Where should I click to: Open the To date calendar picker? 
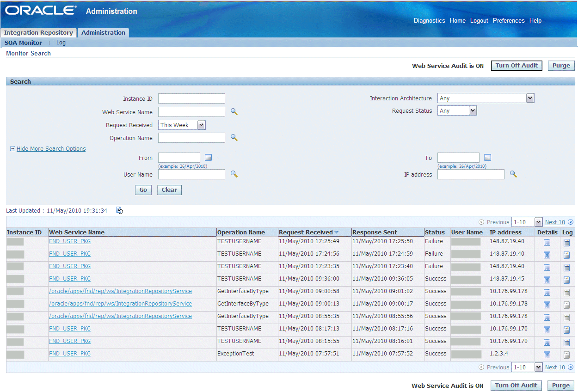coord(487,158)
